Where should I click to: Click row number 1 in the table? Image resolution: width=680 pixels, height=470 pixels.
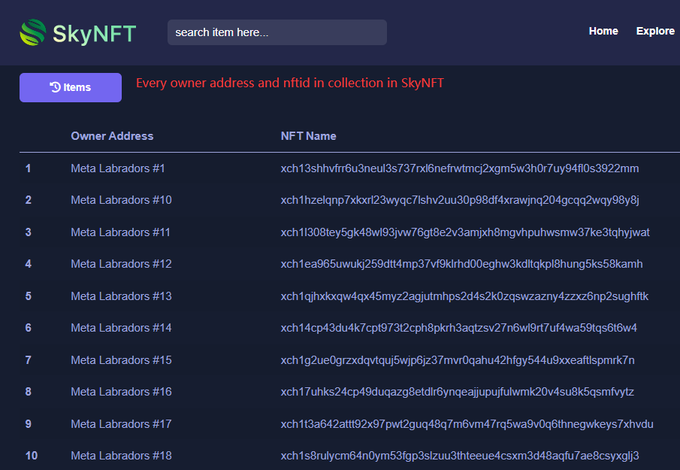coord(28,168)
